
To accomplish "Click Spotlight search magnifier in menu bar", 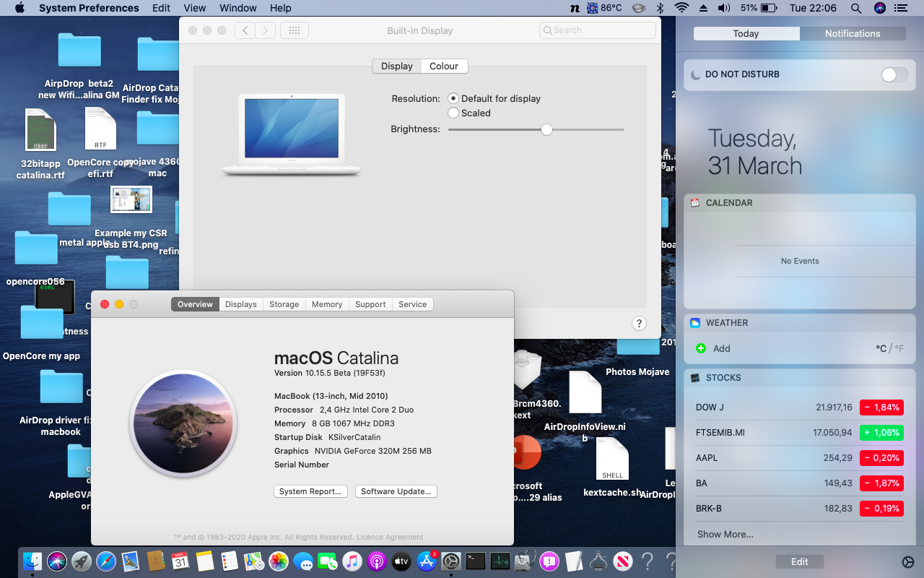I will click(856, 8).
